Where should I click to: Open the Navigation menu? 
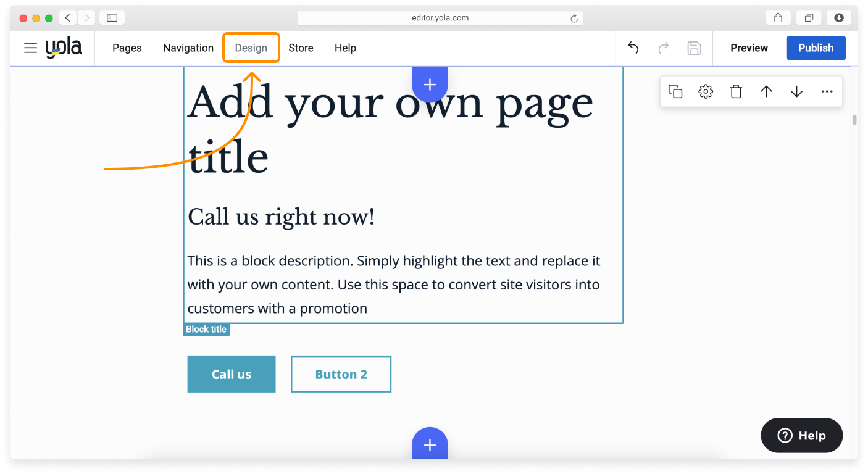pos(188,48)
